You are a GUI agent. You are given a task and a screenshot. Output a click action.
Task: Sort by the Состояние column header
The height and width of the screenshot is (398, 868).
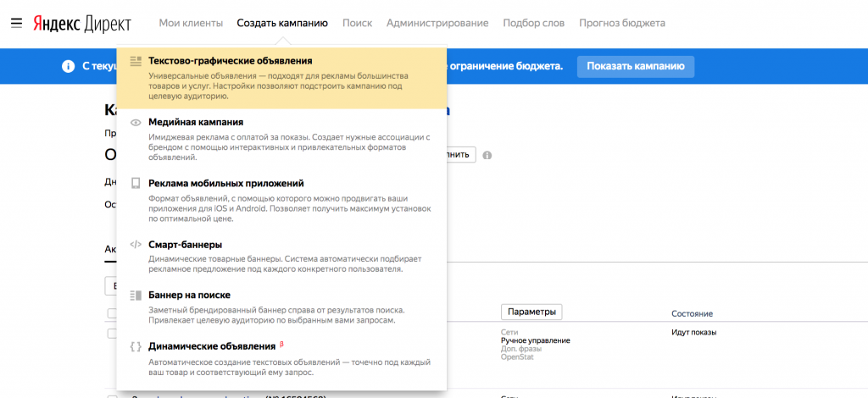(x=692, y=313)
